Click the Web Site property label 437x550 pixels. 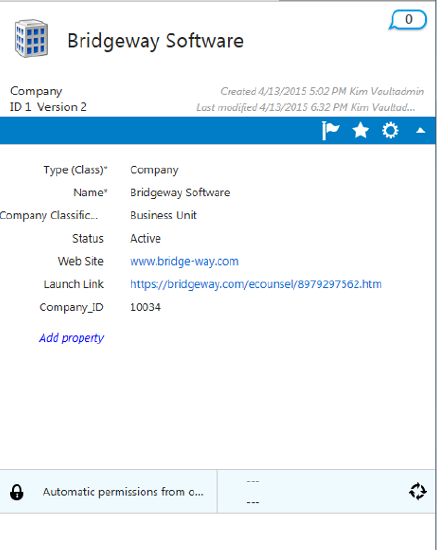pyautogui.click(x=81, y=261)
